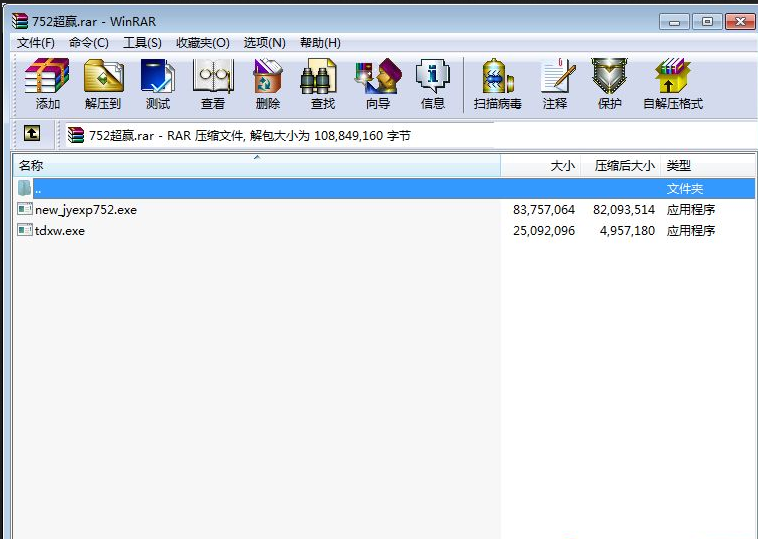
Task: Click the WinRAR title bar icon
Action: 20,21
